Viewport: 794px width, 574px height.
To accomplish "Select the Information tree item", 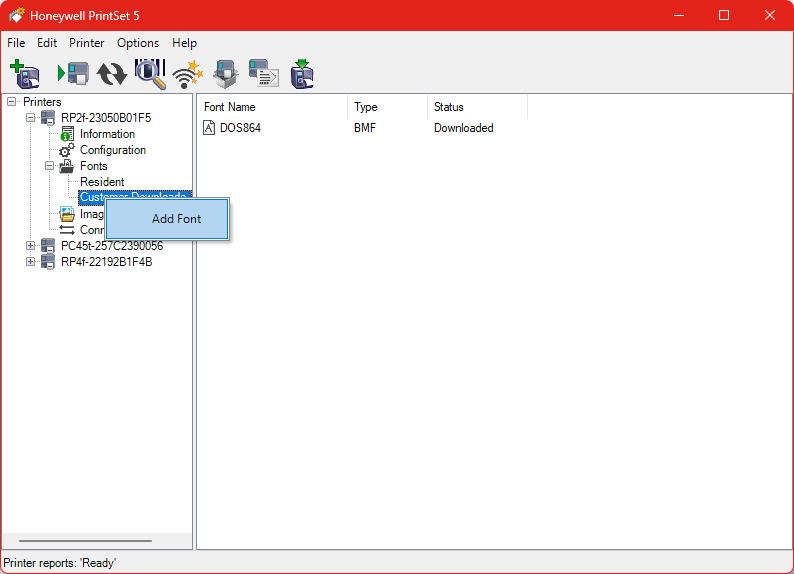I will 107,134.
